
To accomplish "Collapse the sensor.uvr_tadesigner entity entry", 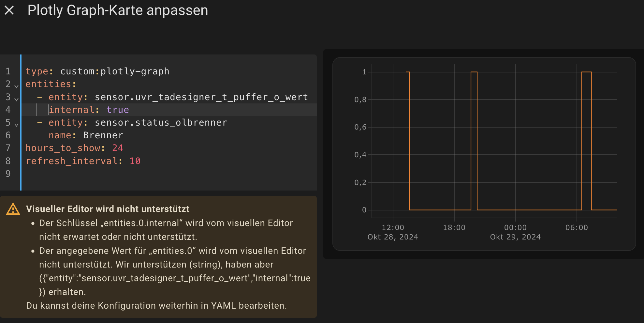I will pyautogui.click(x=16, y=99).
